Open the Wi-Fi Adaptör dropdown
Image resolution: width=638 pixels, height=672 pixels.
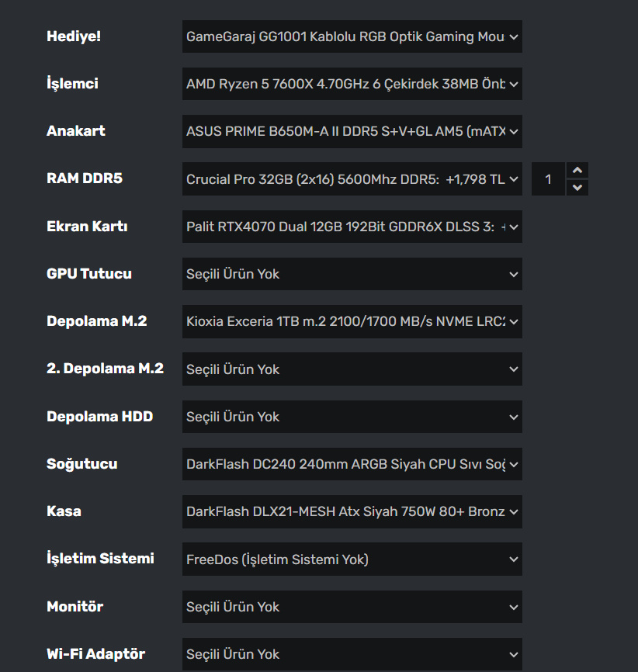pyautogui.click(x=352, y=654)
